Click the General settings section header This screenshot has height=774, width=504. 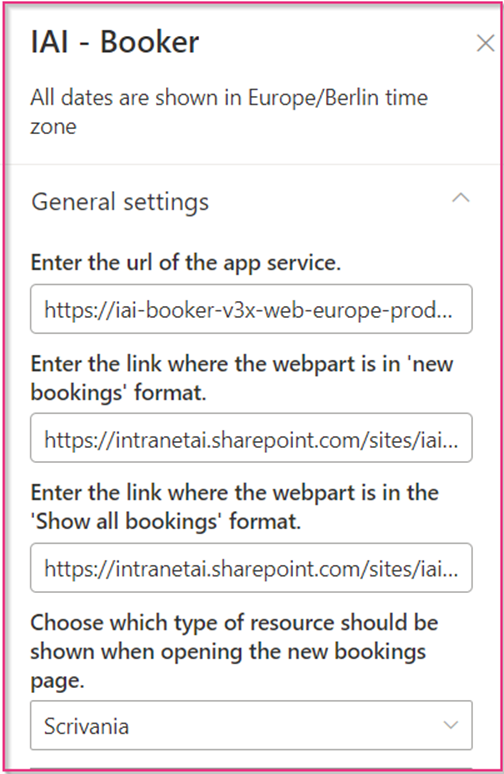pyautogui.click(x=251, y=201)
